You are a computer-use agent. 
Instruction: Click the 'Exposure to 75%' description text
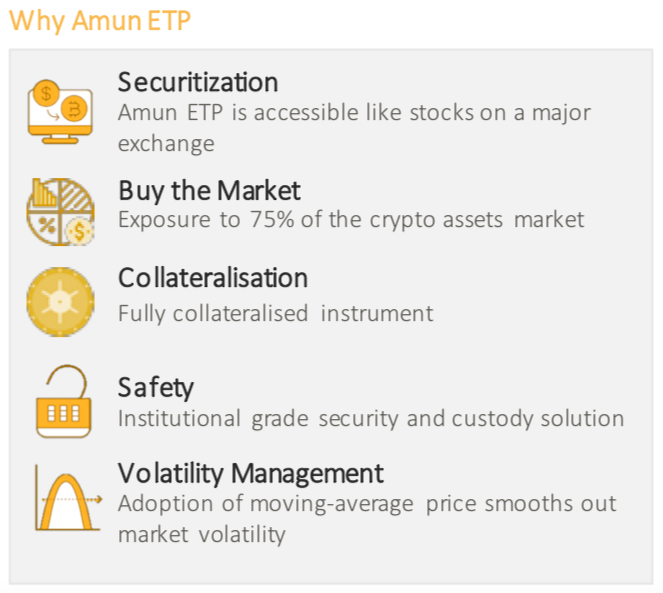click(206, 220)
